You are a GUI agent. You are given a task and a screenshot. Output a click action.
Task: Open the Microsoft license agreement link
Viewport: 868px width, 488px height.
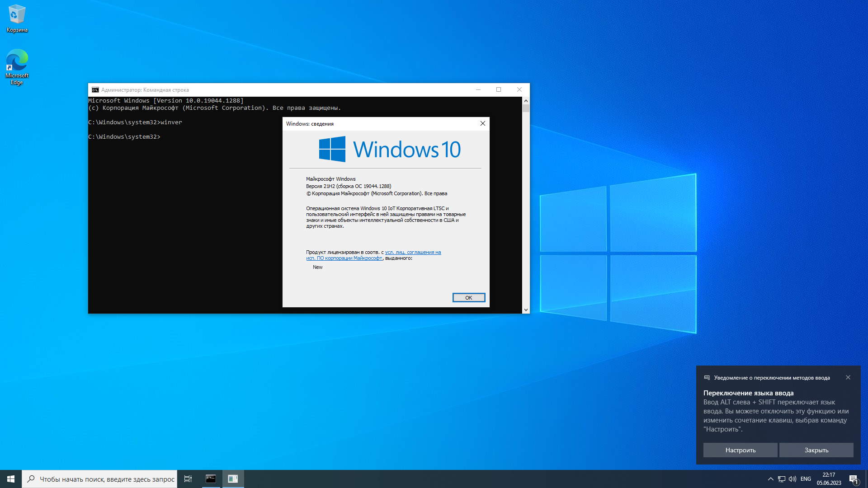[411, 252]
